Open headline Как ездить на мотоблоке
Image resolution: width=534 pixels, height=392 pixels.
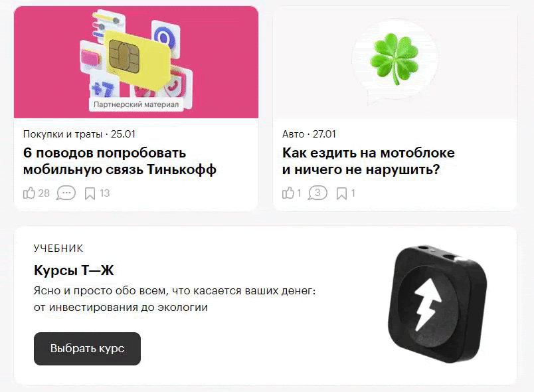click(x=368, y=161)
